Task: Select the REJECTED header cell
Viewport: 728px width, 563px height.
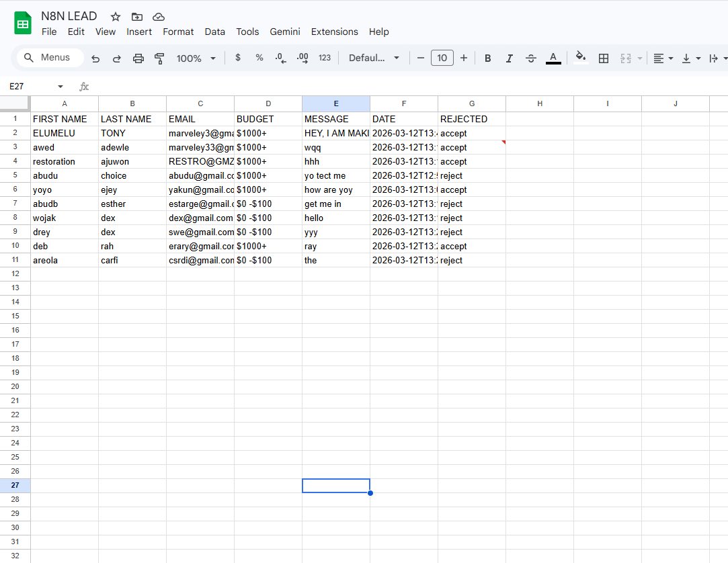Action: 472,119
